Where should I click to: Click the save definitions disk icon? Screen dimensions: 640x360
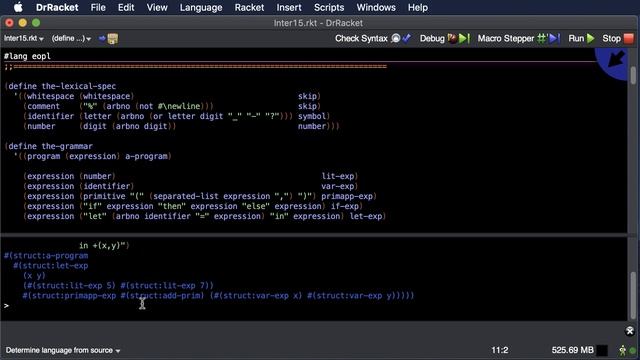point(113,39)
